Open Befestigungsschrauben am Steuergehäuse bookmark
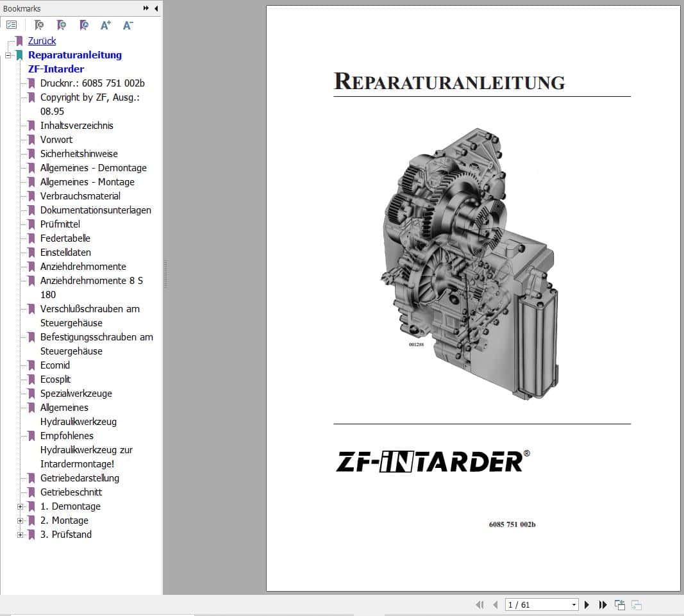The width and height of the screenshot is (684, 616). pos(96,344)
